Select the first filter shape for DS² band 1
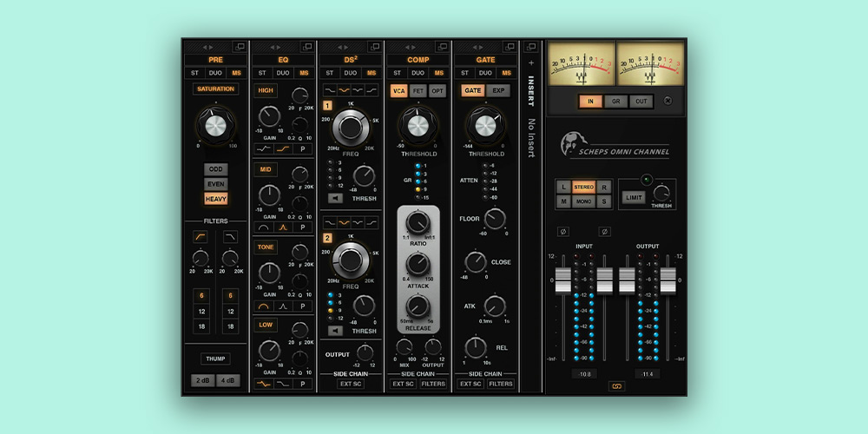 tap(331, 90)
